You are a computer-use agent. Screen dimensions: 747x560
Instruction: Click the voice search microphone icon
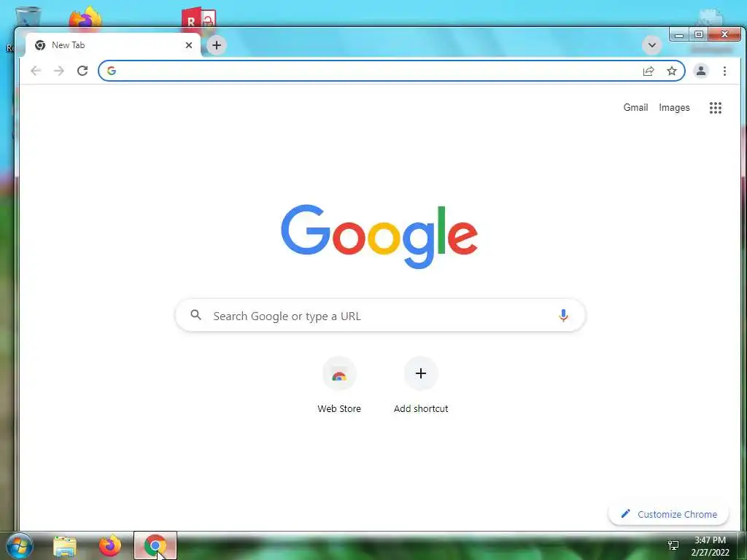563,315
